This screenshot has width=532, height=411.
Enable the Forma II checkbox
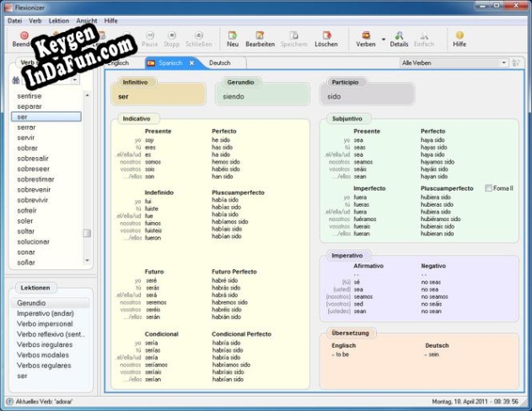(x=488, y=188)
